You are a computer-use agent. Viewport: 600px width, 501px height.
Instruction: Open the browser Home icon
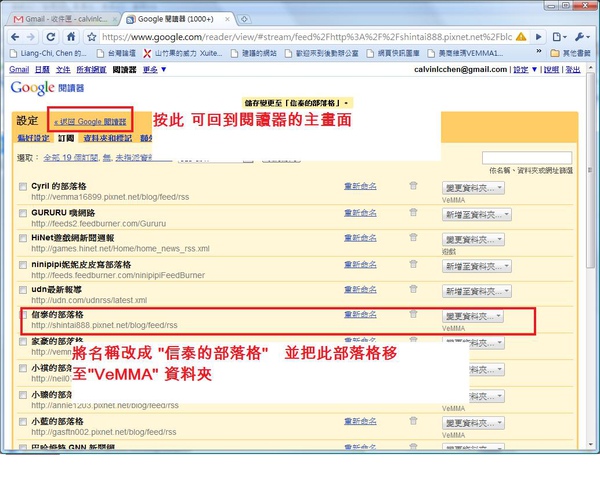coord(71,37)
